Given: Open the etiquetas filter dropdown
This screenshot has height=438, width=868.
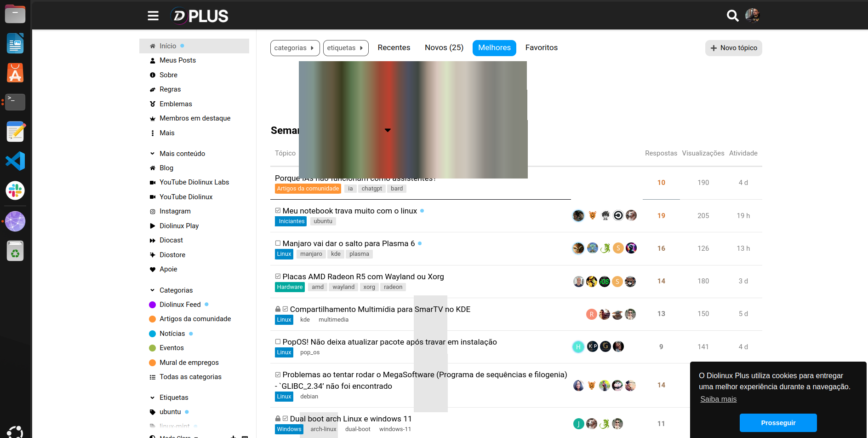Looking at the screenshot, I should click(x=346, y=48).
